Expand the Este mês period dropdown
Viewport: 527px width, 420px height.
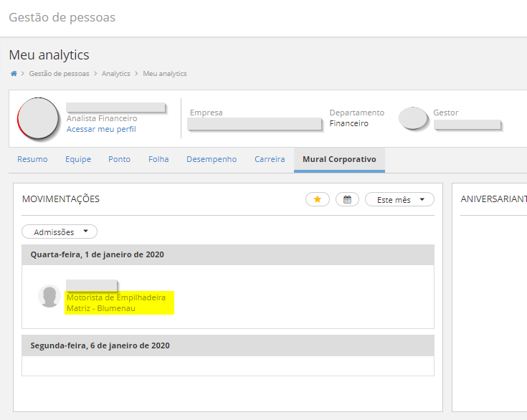[x=399, y=200]
